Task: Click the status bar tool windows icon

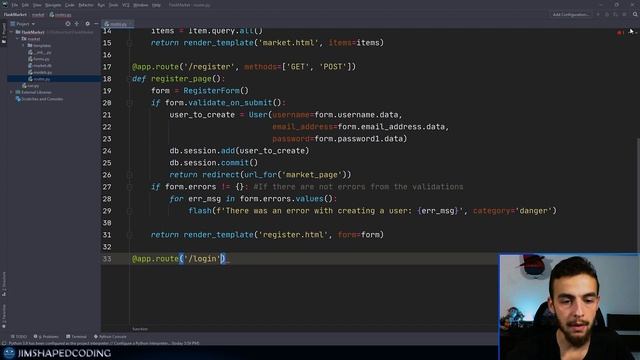Action: (x=4, y=343)
